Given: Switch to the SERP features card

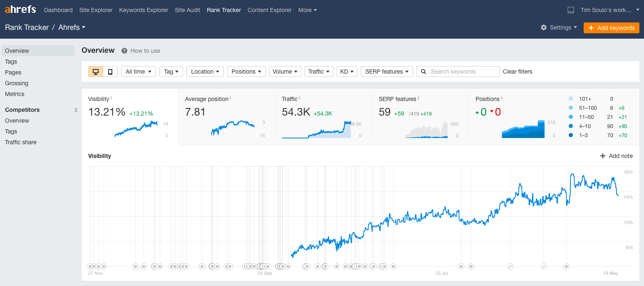Looking at the screenshot, I should click(420, 117).
